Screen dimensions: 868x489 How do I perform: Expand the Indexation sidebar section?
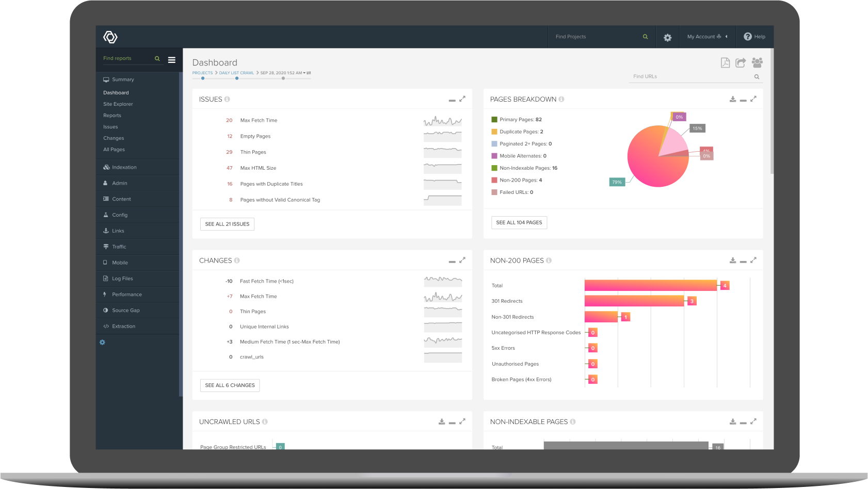[124, 167]
